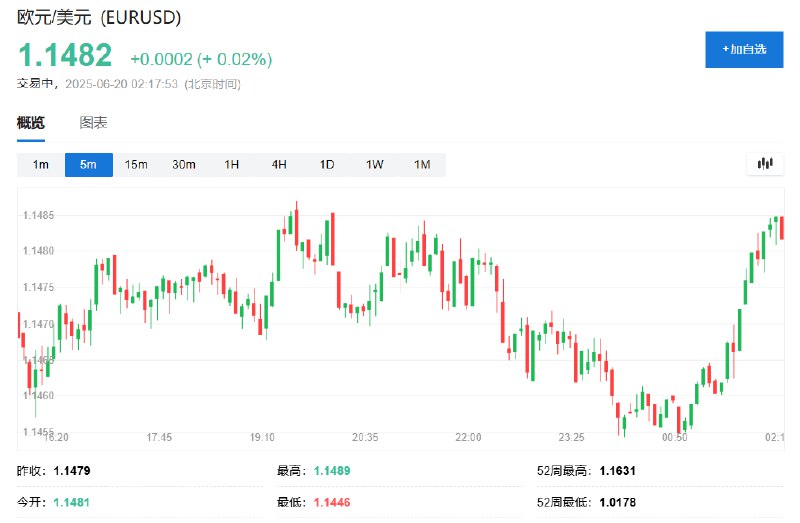
Task: Click the 19:10 time axis label
Action: coord(262,437)
